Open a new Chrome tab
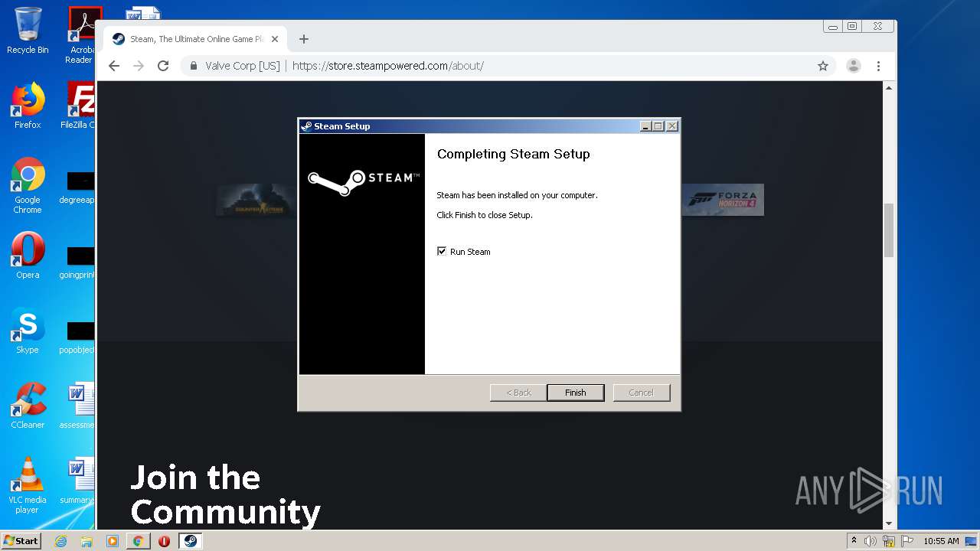Screen dimensions: 980x551 [x=304, y=39]
